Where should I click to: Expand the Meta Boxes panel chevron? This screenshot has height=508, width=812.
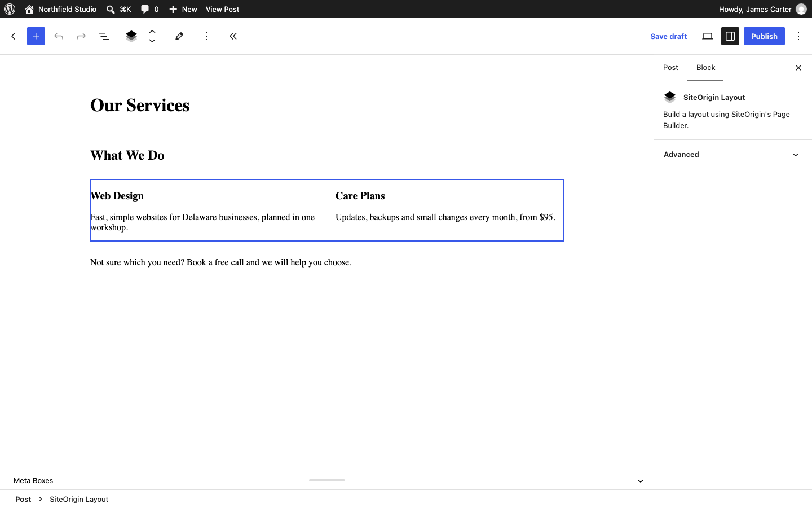point(641,481)
